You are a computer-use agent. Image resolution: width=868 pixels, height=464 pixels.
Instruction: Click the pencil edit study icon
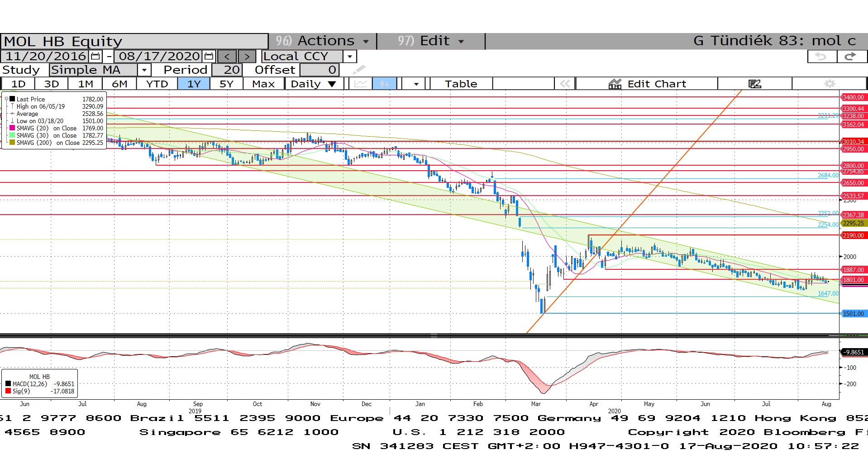pos(359,70)
